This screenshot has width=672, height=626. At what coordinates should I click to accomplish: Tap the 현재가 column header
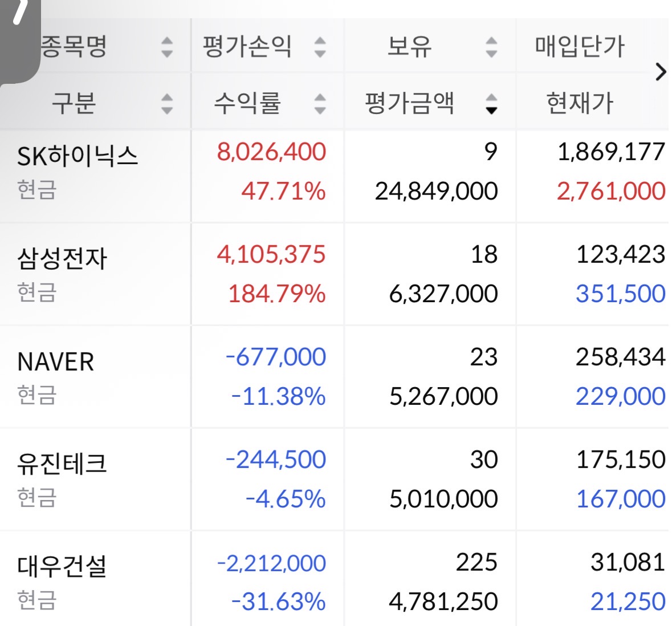[x=580, y=103]
